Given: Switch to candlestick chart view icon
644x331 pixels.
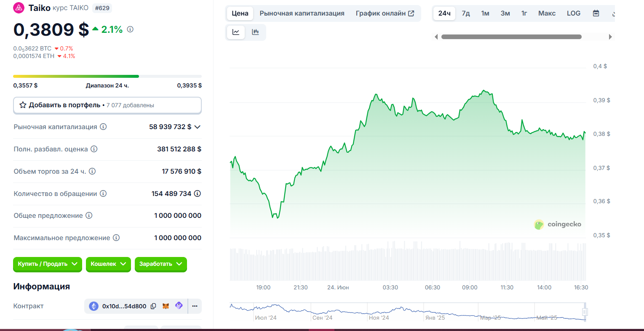Looking at the screenshot, I should (x=255, y=32).
